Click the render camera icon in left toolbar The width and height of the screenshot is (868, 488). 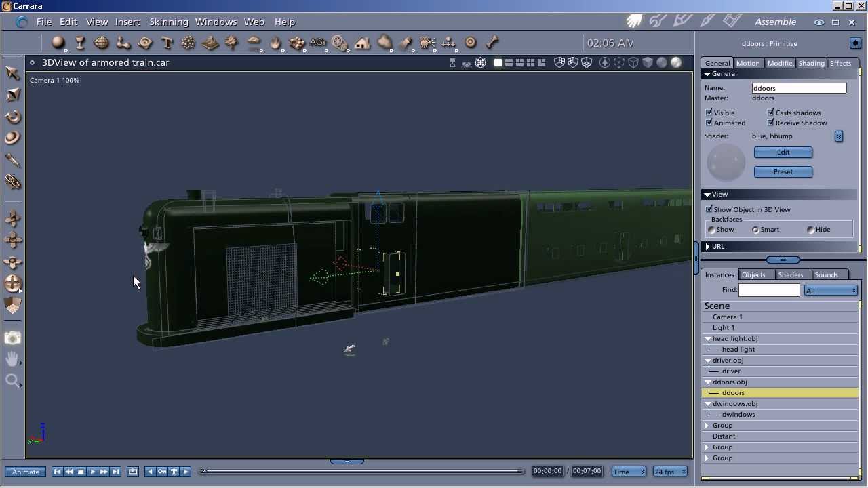point(13,338)
